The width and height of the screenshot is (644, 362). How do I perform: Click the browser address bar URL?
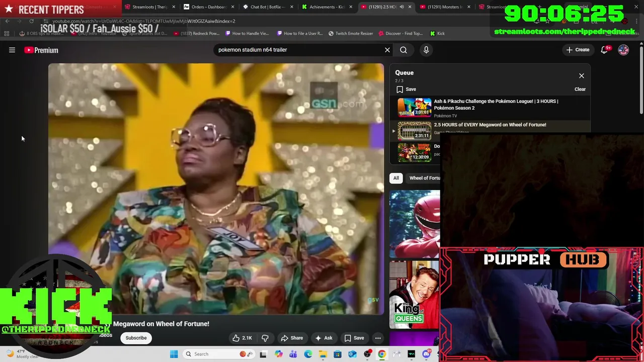[x=143, y=21]
